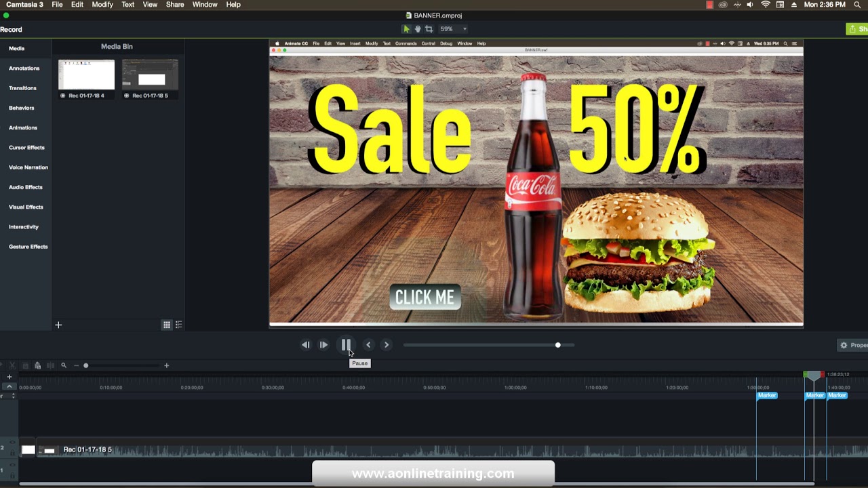Step forward one frame in playback
The width and height of the screenshot is (868, 488).
click(323, 345)
